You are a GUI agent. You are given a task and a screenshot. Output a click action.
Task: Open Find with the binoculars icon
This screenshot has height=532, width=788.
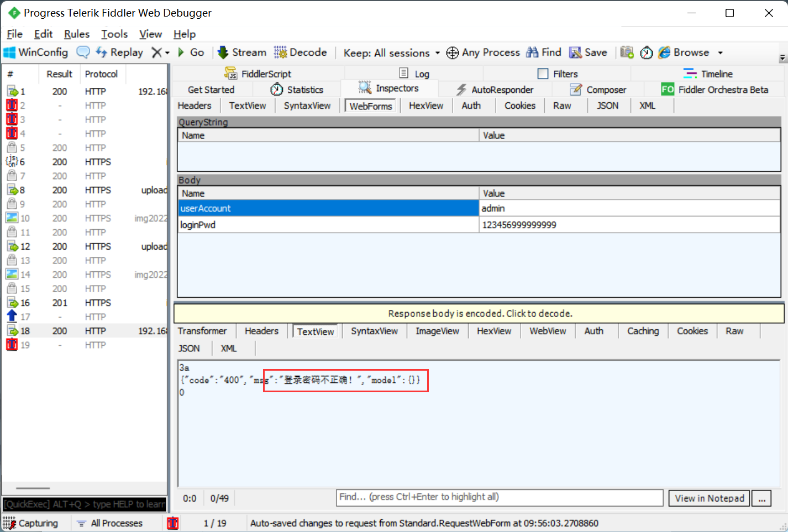544,52
